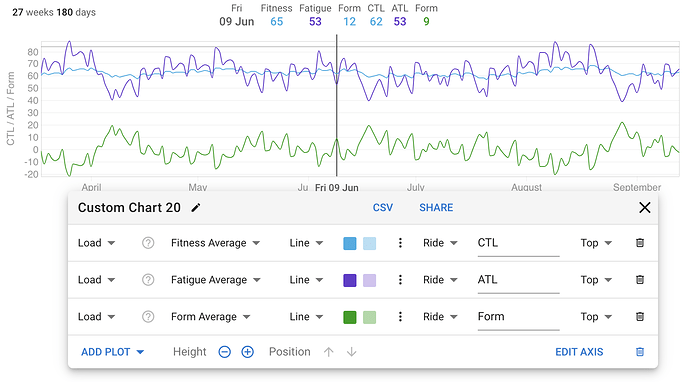Viewport: 690px width, 382px height.
Task: Delete the CTL plot row
Action: tap(640, 243)
